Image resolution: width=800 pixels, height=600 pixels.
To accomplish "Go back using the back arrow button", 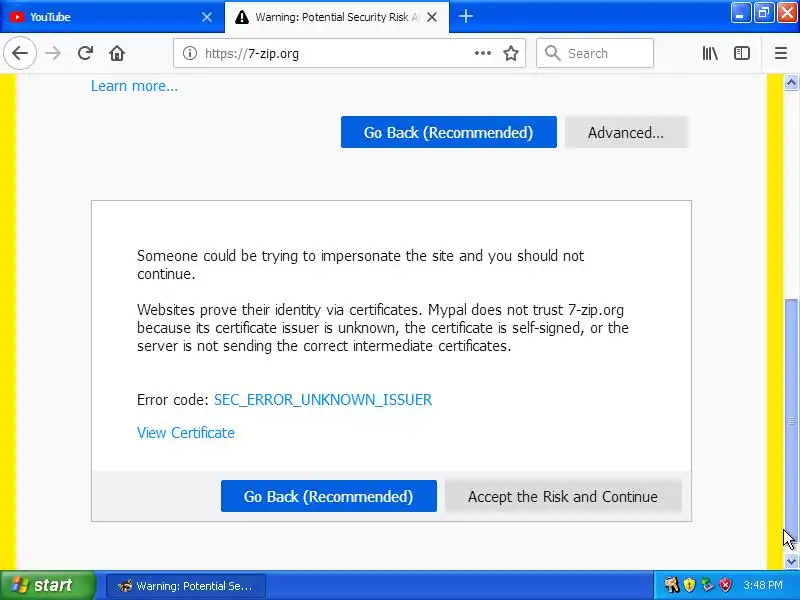I will (20, 53).
